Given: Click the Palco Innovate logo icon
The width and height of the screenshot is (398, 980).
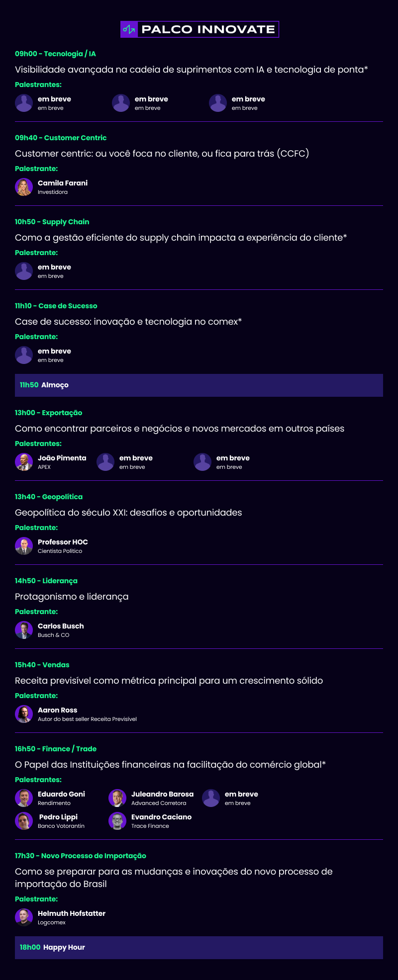Looking at the screenshot, I should 129,29.
